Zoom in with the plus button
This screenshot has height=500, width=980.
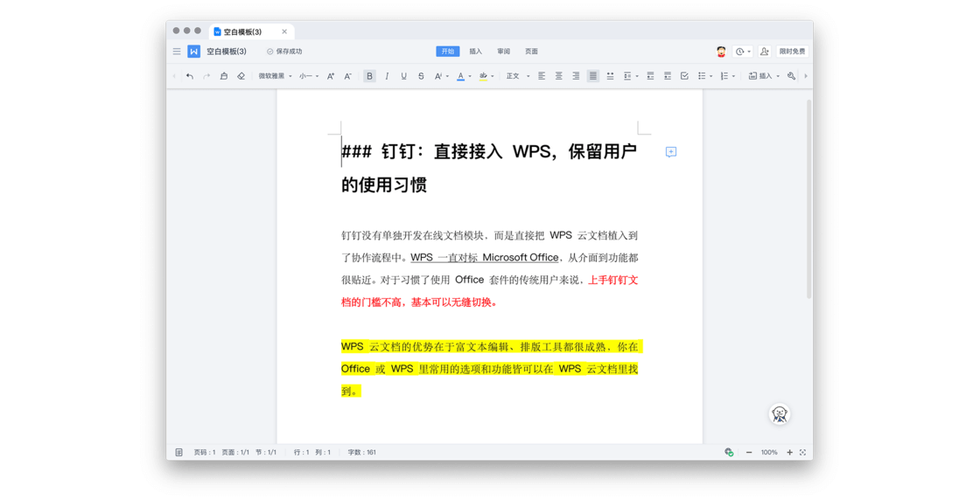(789, 452)
